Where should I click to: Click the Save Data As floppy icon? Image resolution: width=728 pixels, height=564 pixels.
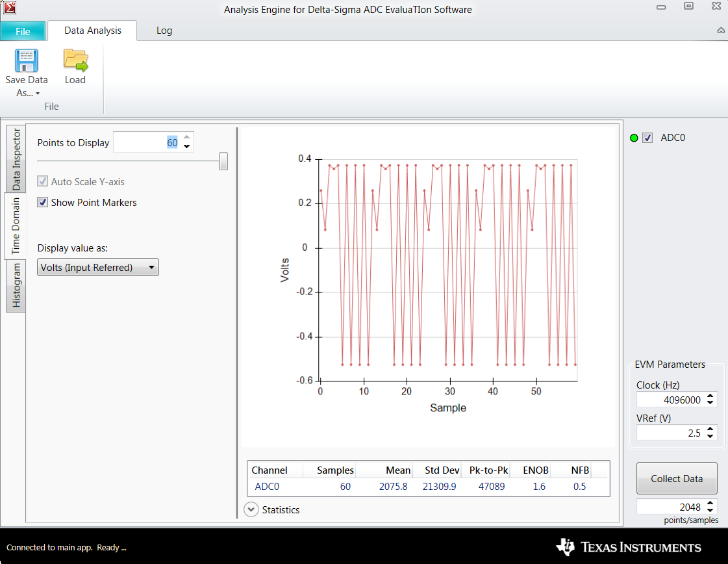pos(27,61)
